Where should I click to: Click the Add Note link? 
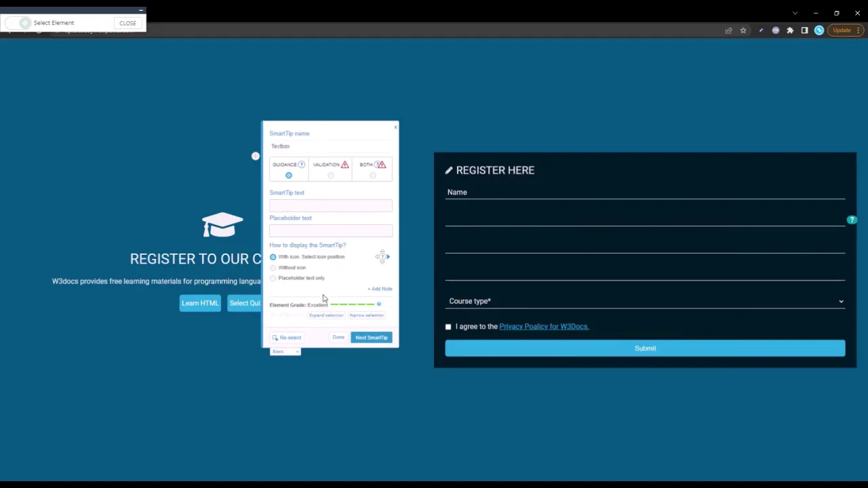pos(380,289)
